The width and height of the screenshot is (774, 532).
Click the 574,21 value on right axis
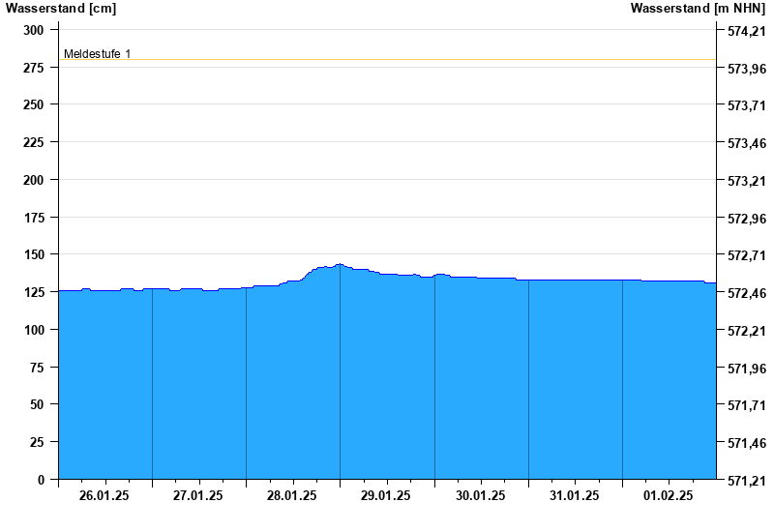pos(745,31)
